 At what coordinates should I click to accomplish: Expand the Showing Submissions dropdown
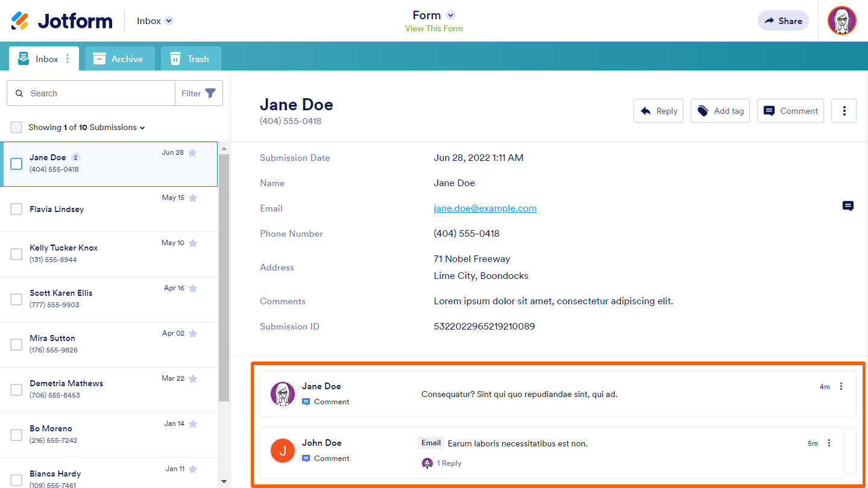pos(142,128)
